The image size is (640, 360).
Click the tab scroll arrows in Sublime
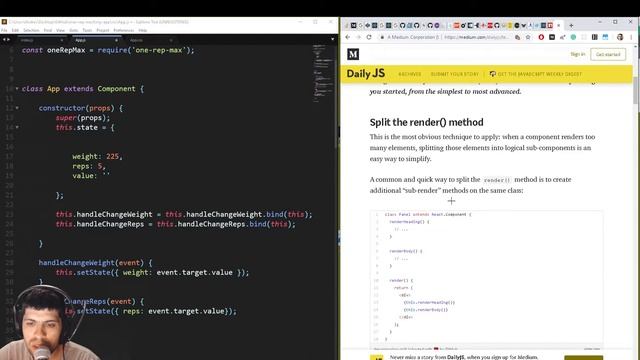pyautogui.click(x=6, y=40)
